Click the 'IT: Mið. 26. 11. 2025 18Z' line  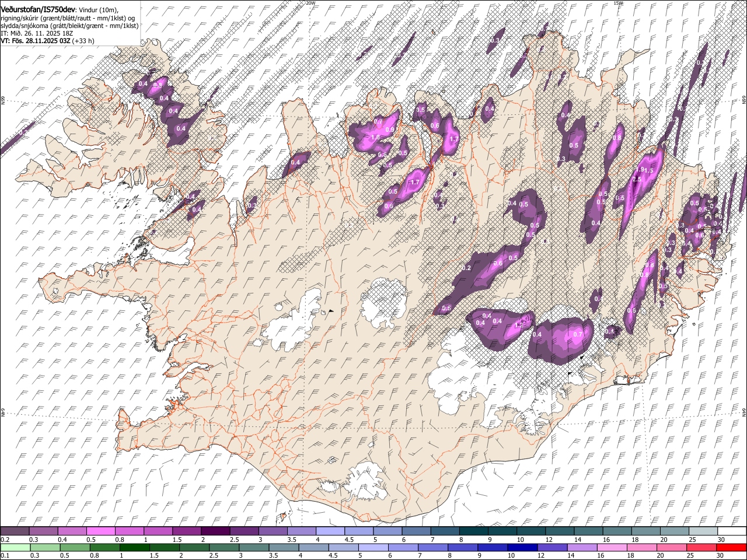click(36, 33)
